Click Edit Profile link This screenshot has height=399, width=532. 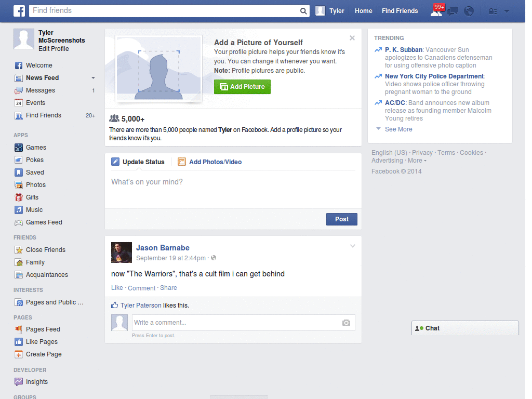tap(54, 49)
